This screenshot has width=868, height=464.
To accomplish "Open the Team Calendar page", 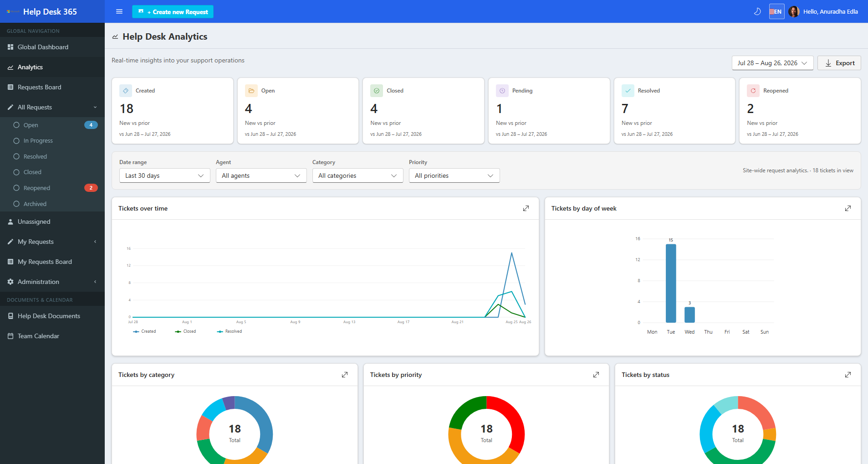I will tap(52, 336).
